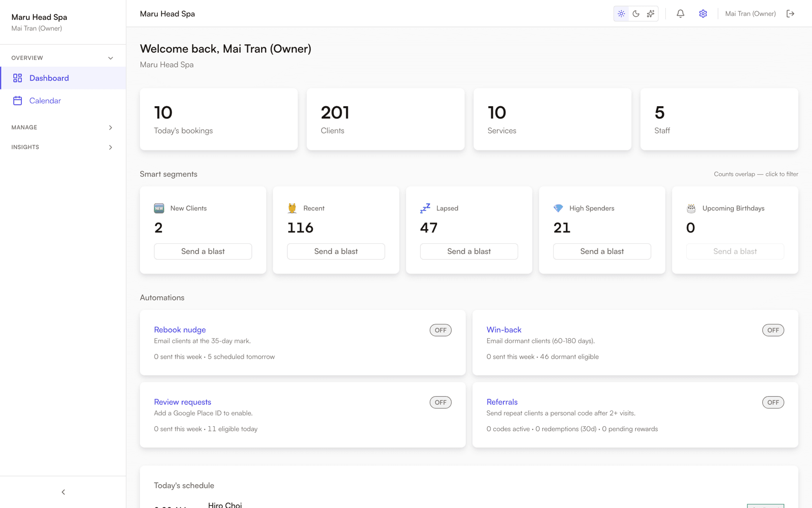
Task: Click the Calendar icon in sidebar
Action: [x=18, y=101]
